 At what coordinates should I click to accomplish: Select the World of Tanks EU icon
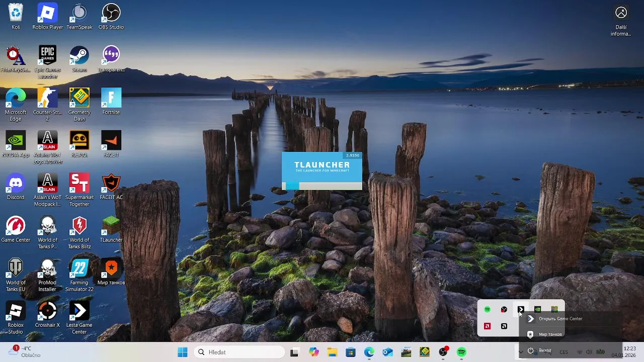[x=16, y=276]
